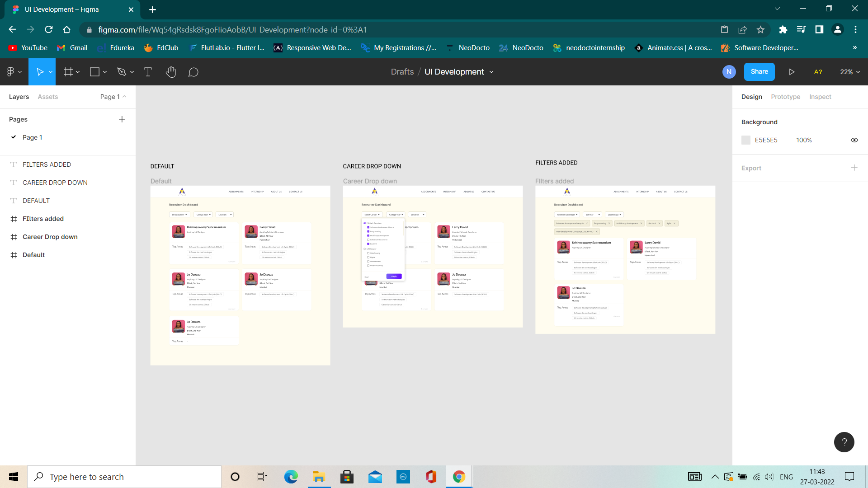Open the Figma main menu icon
868x488 pixels.
(x=11, y=72)
